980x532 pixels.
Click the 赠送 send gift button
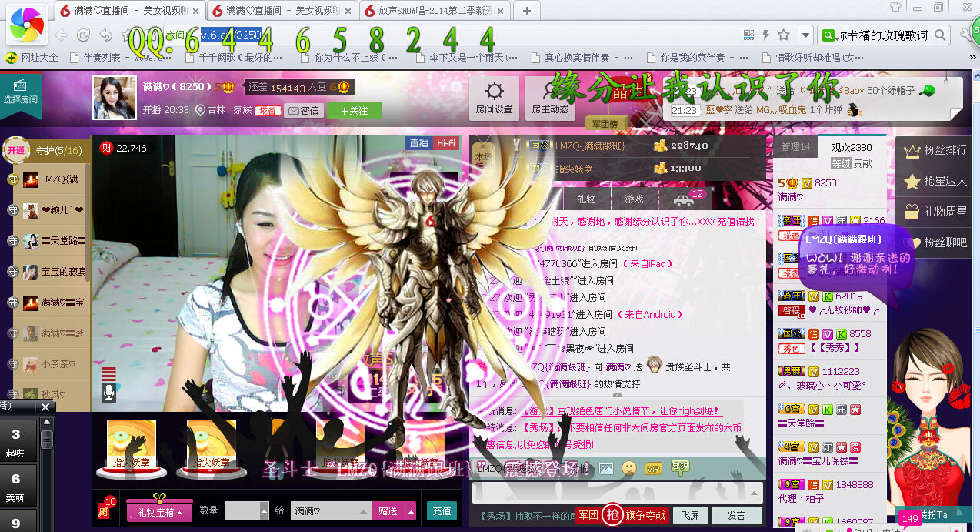(388, 510)
